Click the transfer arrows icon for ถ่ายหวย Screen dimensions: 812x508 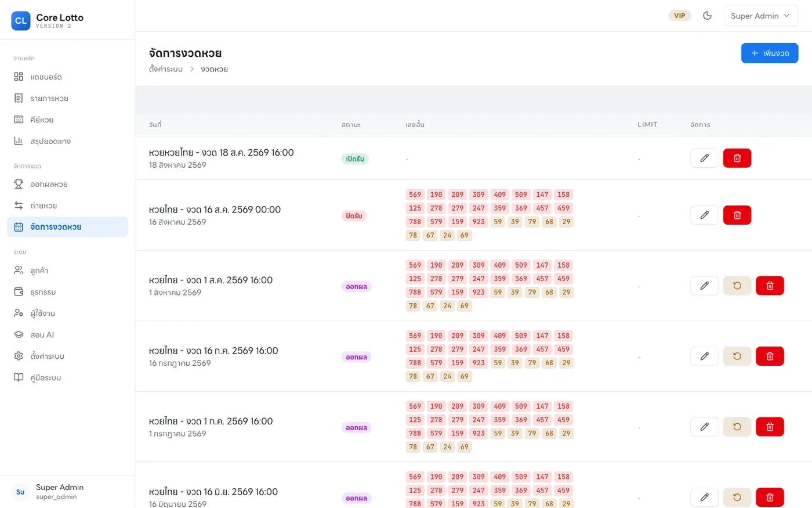click(19, 206)
